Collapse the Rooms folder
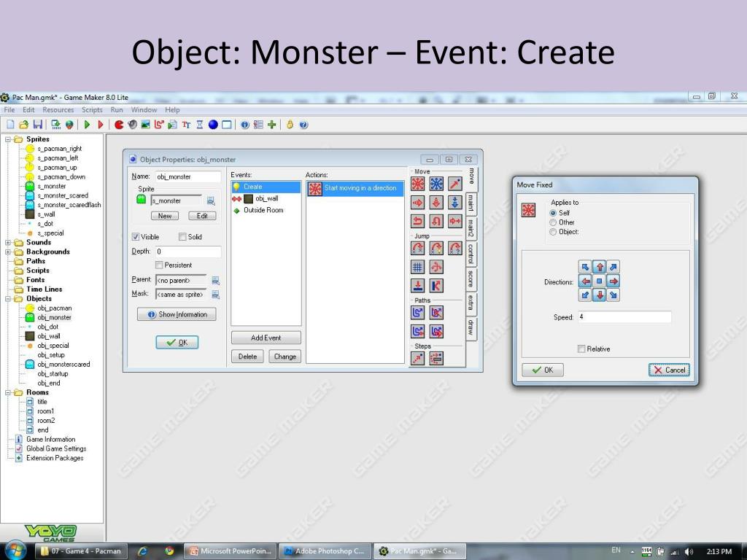The image size is (747, 560). pyautogui.click(x=8, y=393)
